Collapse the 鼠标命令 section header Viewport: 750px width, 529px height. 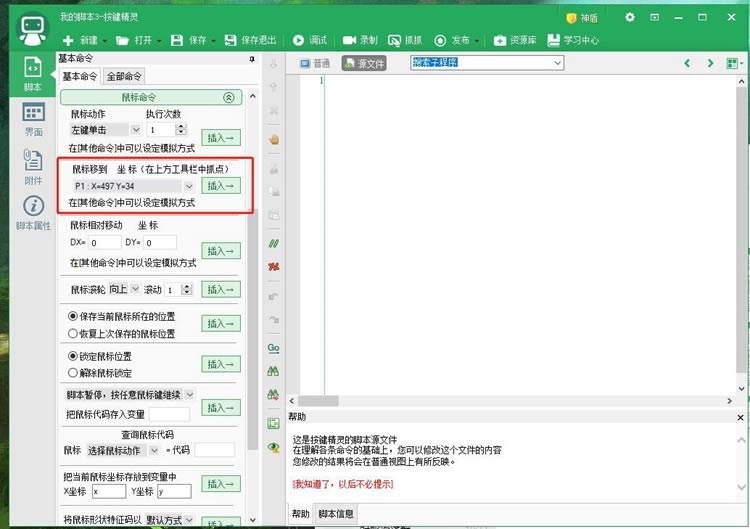pos(228,98)
